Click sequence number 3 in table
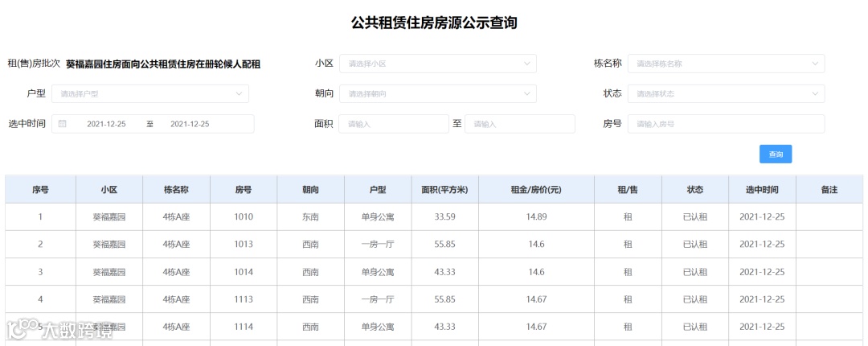Viewport: 868px width, 346px height. point(40,272)
